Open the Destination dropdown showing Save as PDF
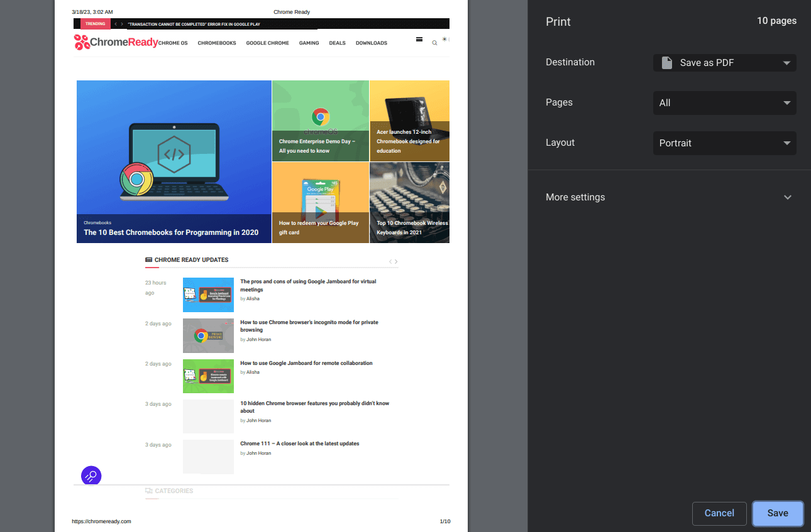The height and width of the screenshot is (532, 811). [724, 63]
